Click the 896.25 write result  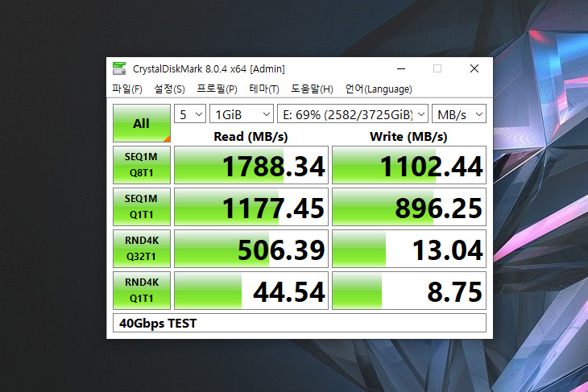click(x=409, y=207)
